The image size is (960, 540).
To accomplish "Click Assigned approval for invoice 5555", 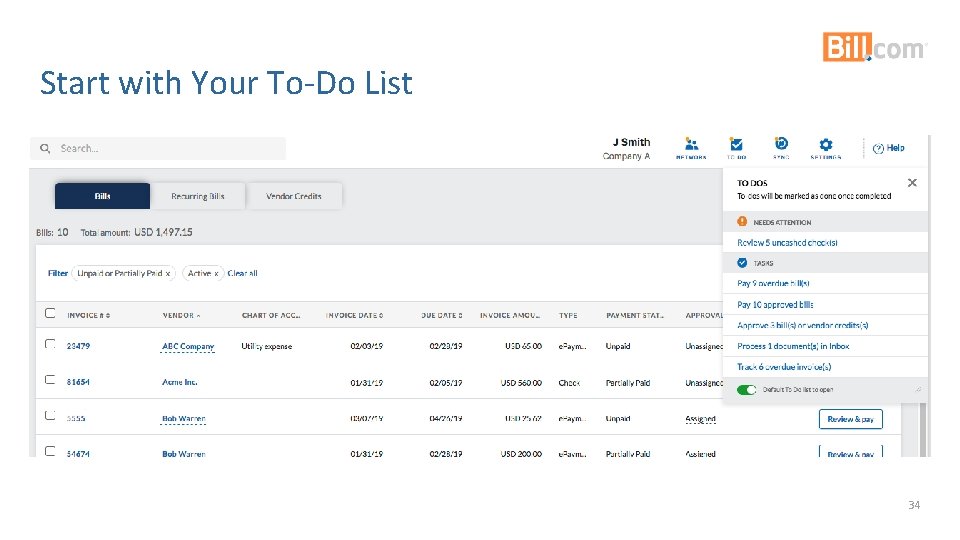I will pyautogui.click(x=700, y=419).
